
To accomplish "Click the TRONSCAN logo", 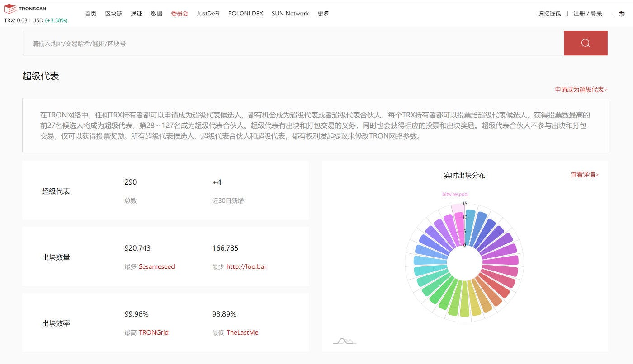I will click(x=25, y=9).
